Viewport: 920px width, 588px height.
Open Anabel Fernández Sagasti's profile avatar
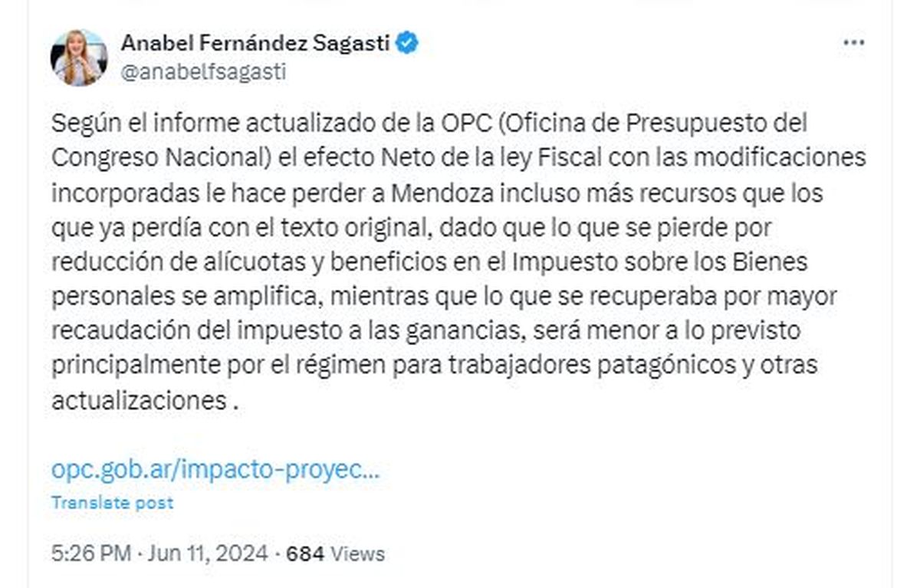(x=79, y=57)
